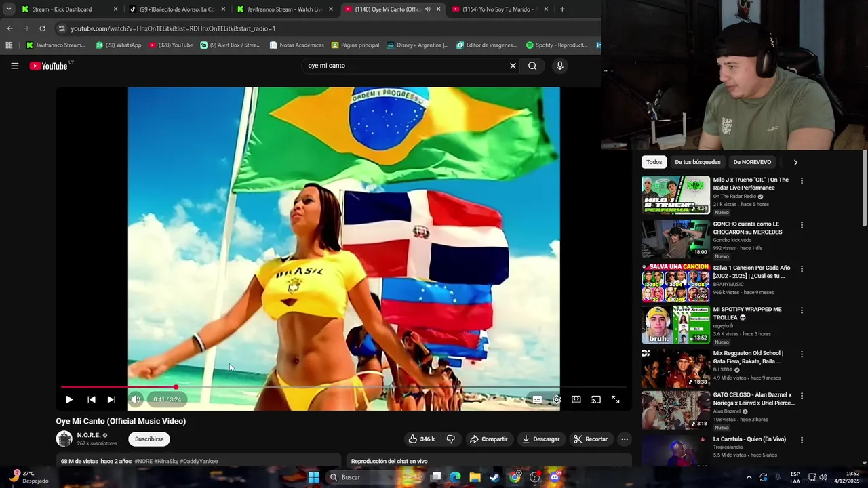Skip to previous video in player
Image resolution: width=868 pixels, height=488 pixels.
tap(92, 400)
